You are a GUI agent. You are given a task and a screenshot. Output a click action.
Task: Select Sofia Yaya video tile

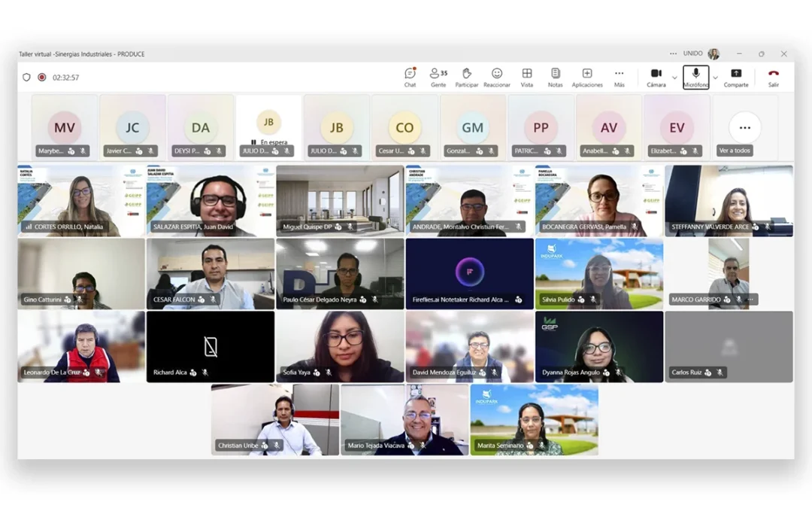click(x=341, y=347)
